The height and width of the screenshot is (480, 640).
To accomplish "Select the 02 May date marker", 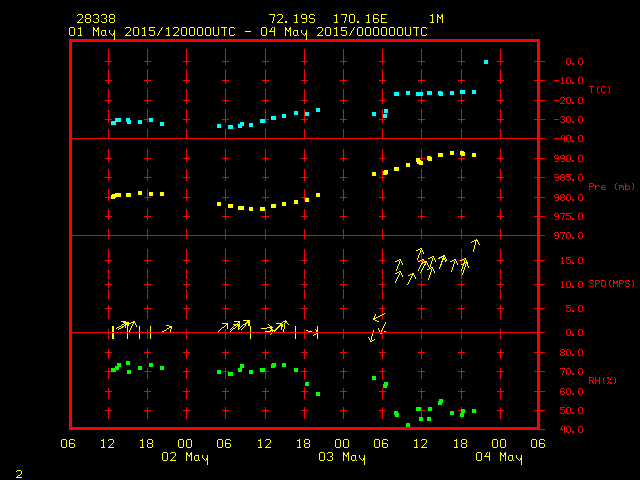I will [x=185, y=458].
